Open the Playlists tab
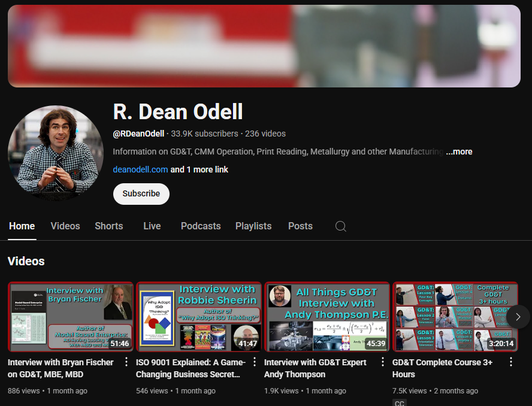This screenshot has width=532, height=406. pyautogui.click(x=253, y=226)
